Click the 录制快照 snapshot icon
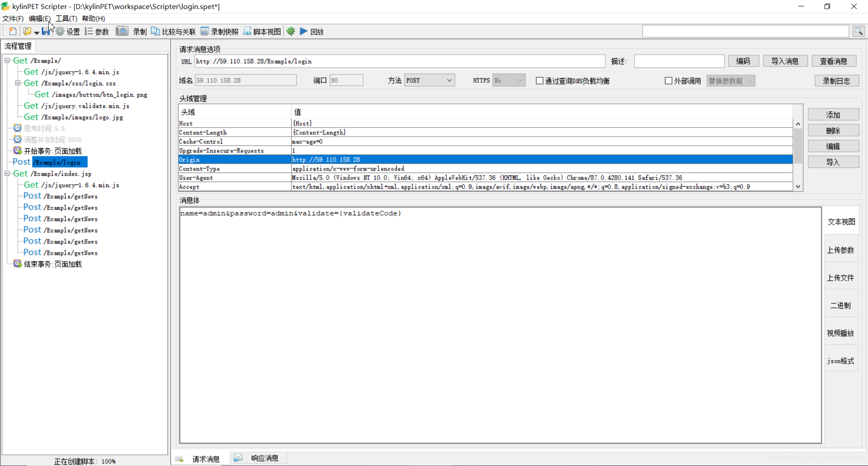 [x=204, y=31]
